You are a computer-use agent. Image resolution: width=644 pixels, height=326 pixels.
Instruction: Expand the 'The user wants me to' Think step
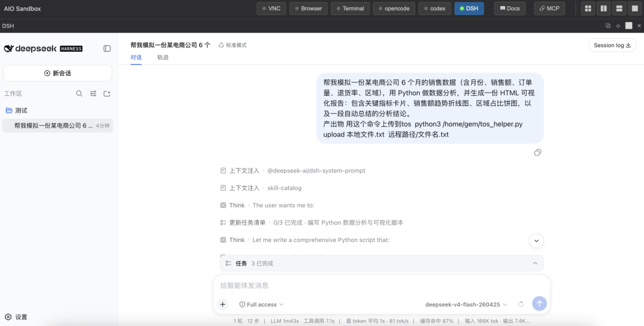[x=267, y=205]
